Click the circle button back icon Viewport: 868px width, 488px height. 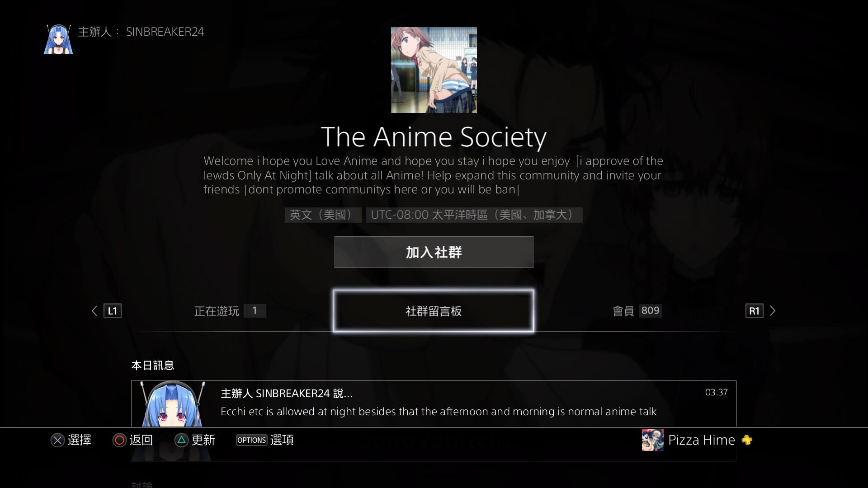(119, 440)
